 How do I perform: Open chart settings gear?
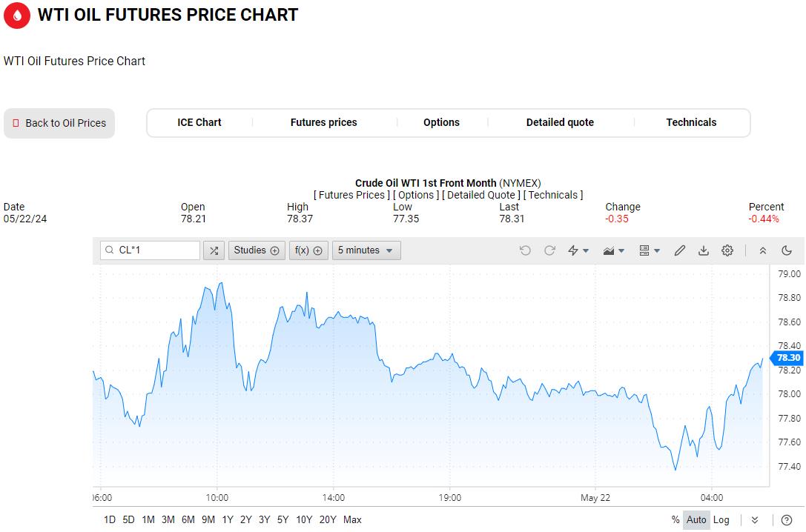[x=727, y=250]
